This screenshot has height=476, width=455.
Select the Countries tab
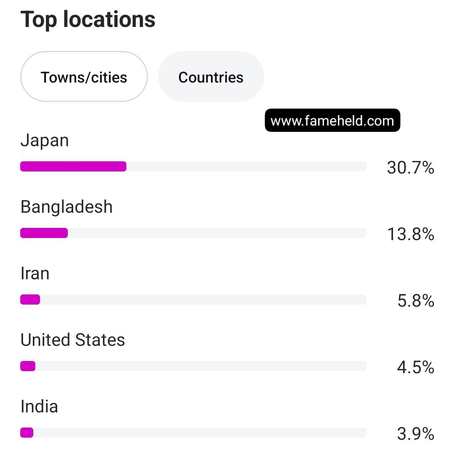point(211,77)
